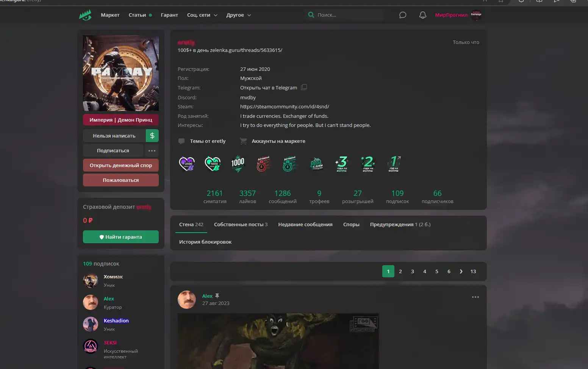This screenshot has width=588, height=369.
Task: Click the green stopwatch active trophy badge
Action: 289,164
